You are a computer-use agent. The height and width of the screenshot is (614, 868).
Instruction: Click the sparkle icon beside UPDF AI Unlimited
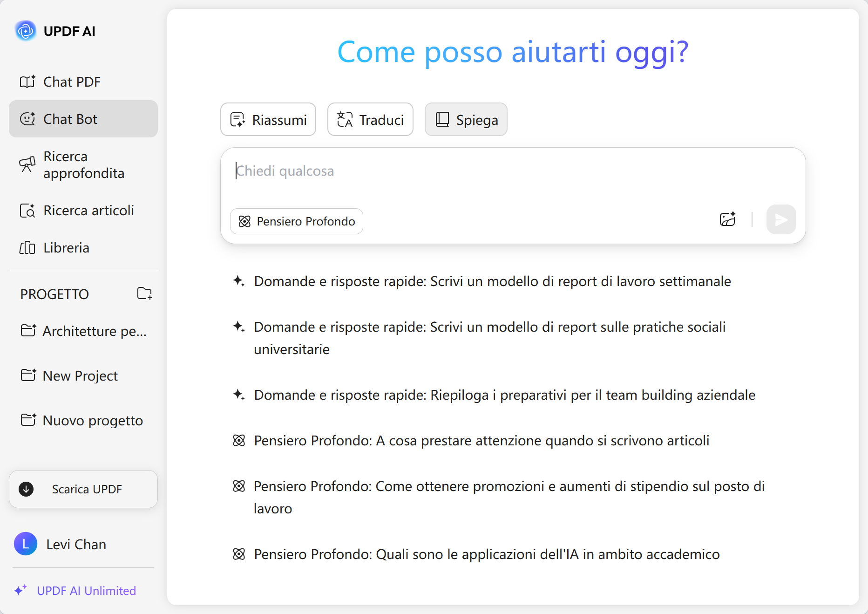tap(20, 590)
